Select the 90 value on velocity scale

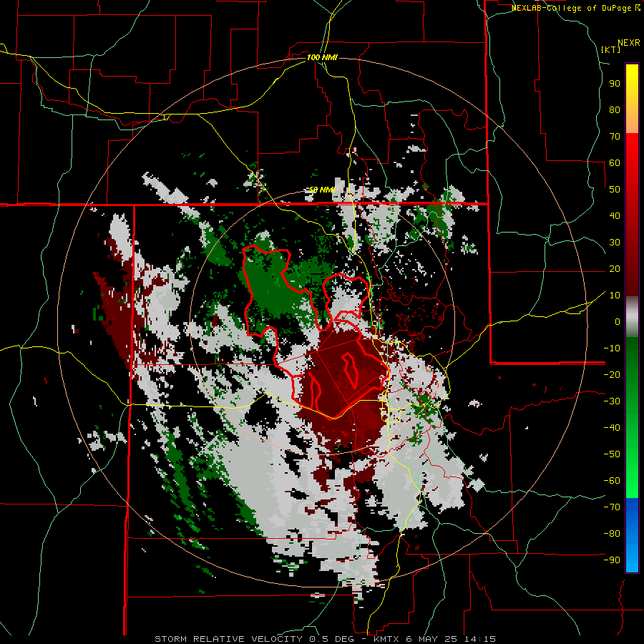615,84
